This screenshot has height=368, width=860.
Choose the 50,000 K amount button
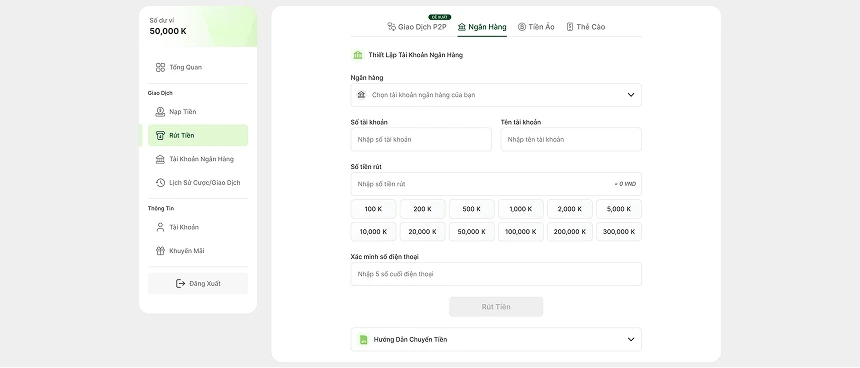coord(472,231)
